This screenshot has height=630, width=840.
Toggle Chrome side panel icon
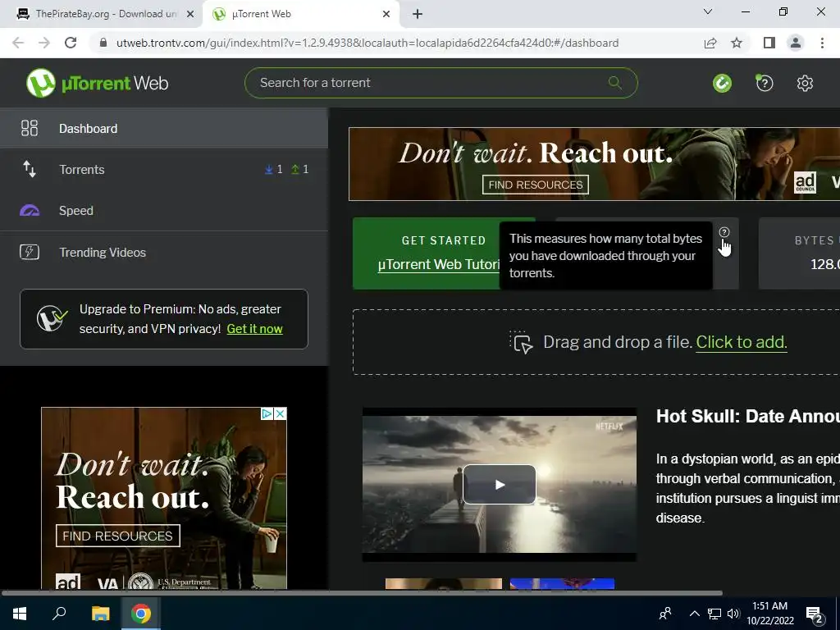(x=769, y=43)
